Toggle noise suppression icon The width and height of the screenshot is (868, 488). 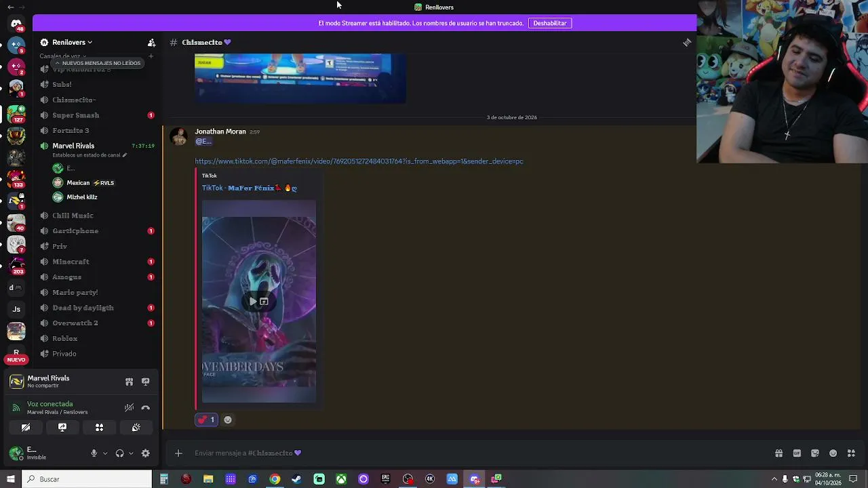coord(129,408)
